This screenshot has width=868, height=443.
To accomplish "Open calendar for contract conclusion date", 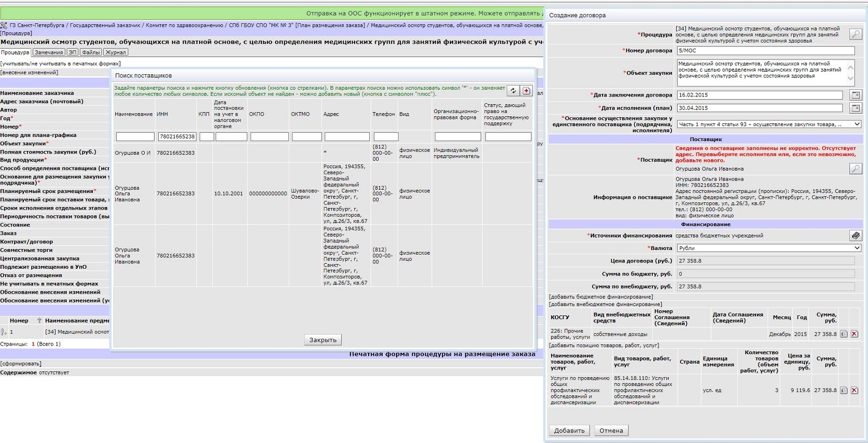I will pyautogui.click(x=856, y=95).
